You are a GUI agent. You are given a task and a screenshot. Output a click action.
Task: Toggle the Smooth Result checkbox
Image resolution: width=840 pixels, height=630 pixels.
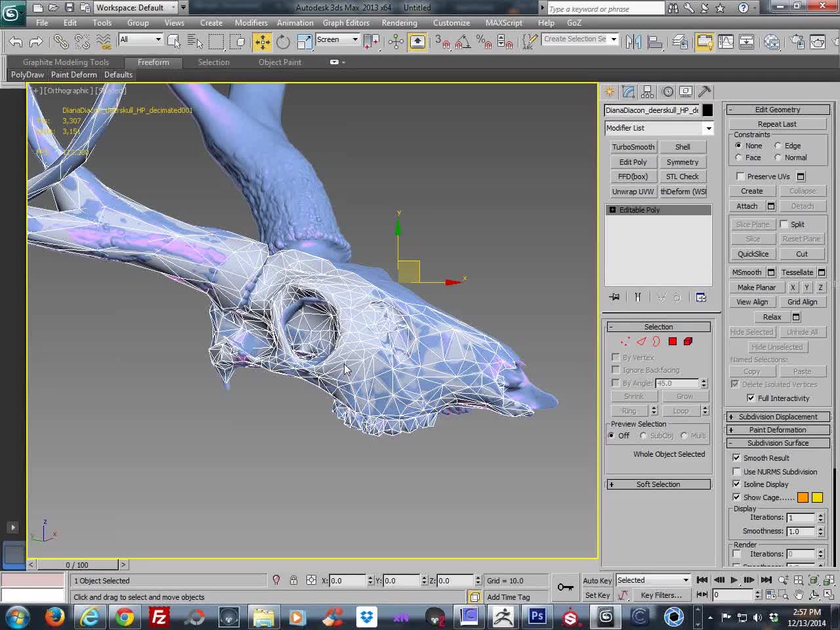coord(736,457)
